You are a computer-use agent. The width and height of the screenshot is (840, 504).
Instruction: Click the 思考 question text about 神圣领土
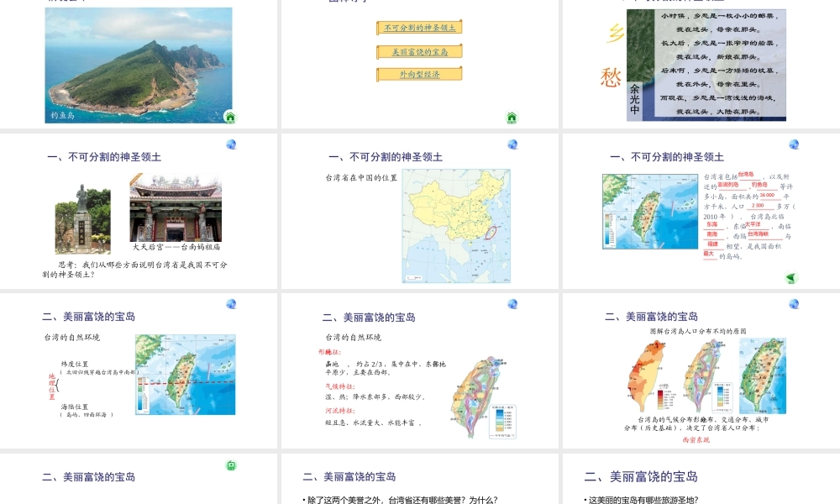pyautogui.click(x=134, y=270)
